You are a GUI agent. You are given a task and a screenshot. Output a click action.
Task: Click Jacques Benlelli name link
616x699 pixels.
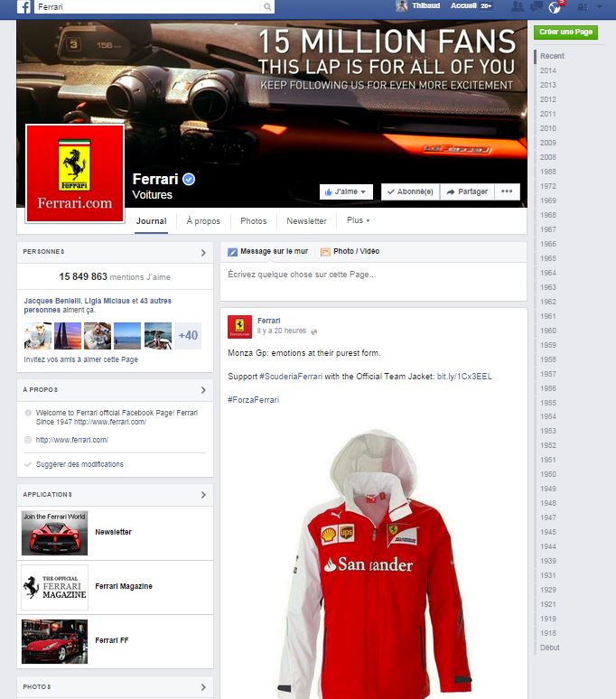tap(52, 301)
